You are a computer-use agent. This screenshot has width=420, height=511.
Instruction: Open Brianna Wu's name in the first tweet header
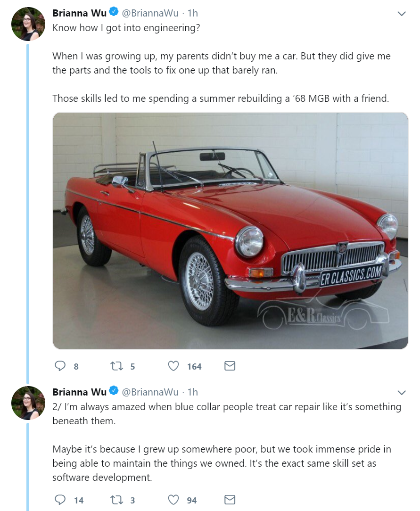click(x=80, y=13)
